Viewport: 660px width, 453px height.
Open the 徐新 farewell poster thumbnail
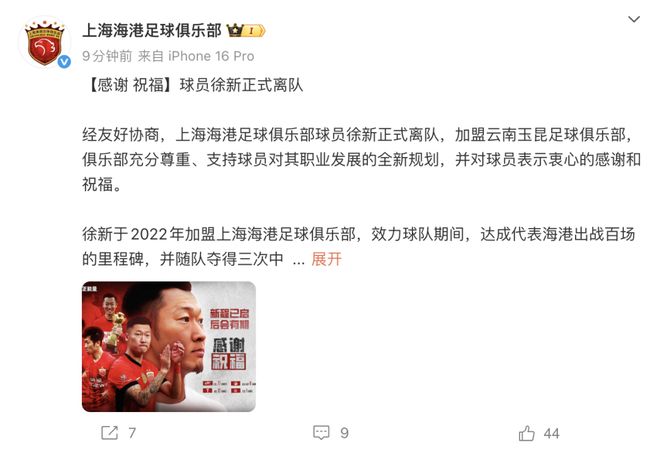pos(168,346)
